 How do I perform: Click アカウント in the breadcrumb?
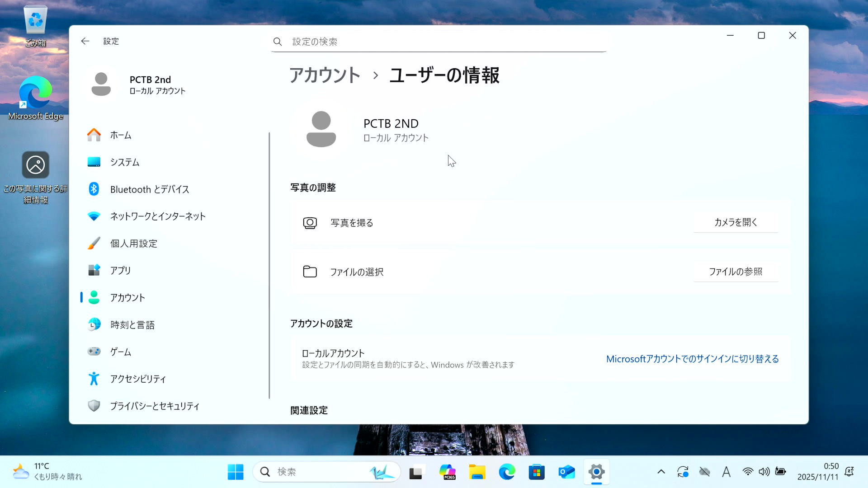pos(325,75)
